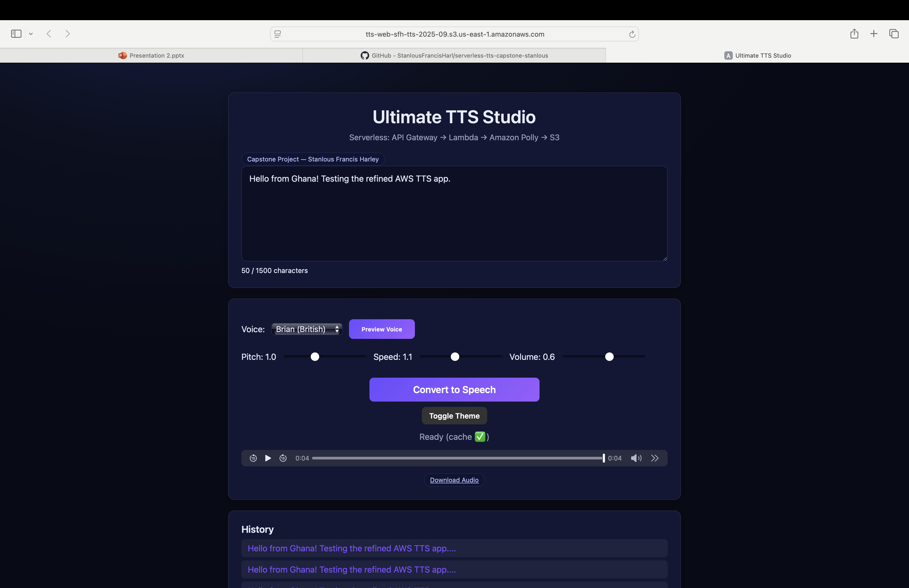909x588 pixels.
Task: Show the tab overview
Action: point(894,34)
